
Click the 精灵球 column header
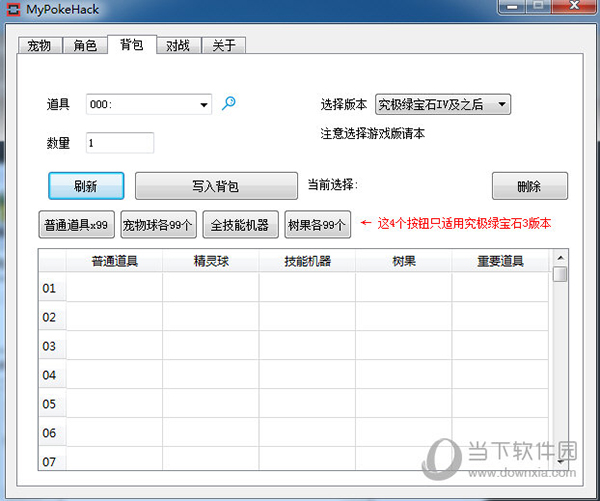(210, 262)
